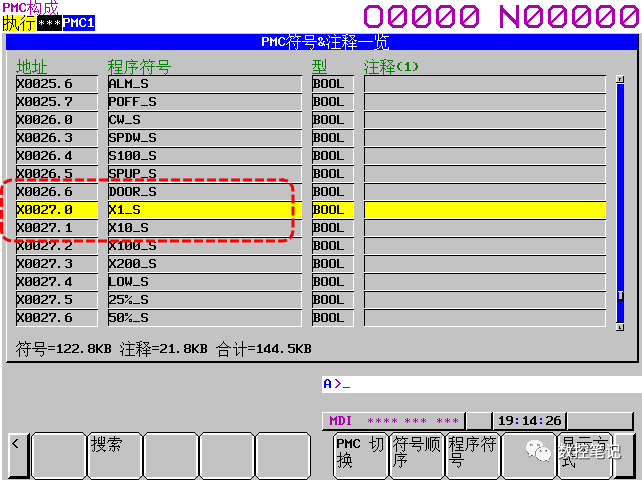The height and width of the screenshot is (480, 642).
Task: Click the comment field of X1_S row
Action: 484,210
